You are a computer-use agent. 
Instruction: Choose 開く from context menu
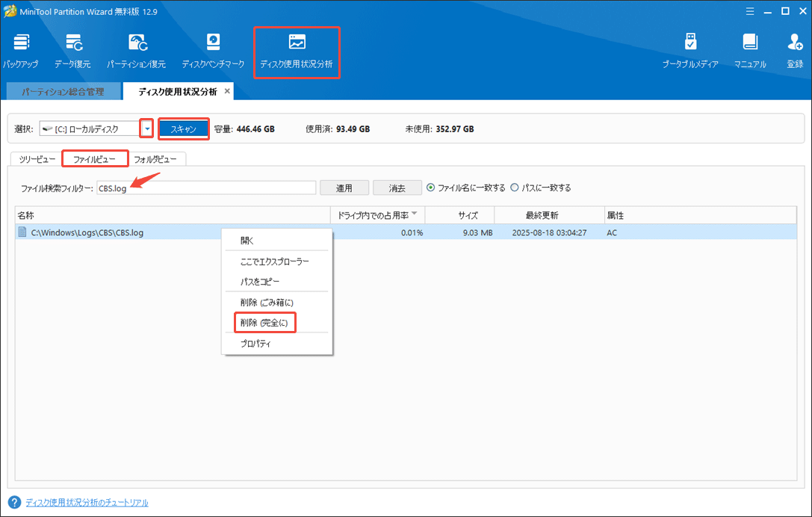(277, 241)
